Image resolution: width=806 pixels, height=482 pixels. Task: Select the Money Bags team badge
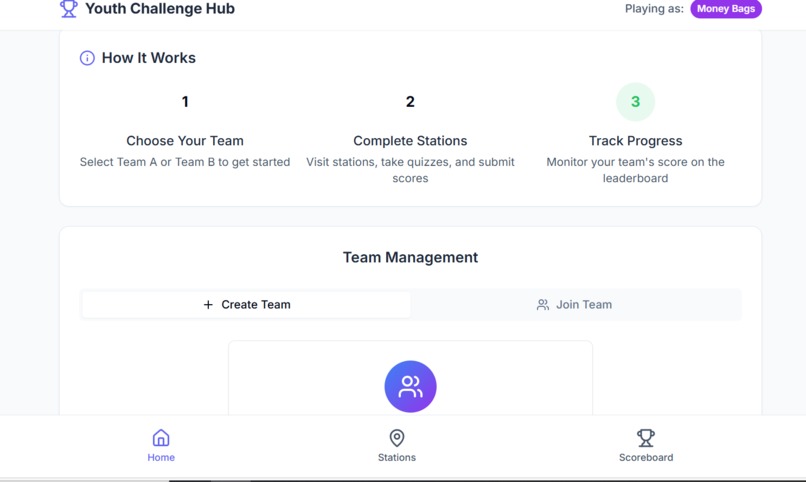coord(726,9)
